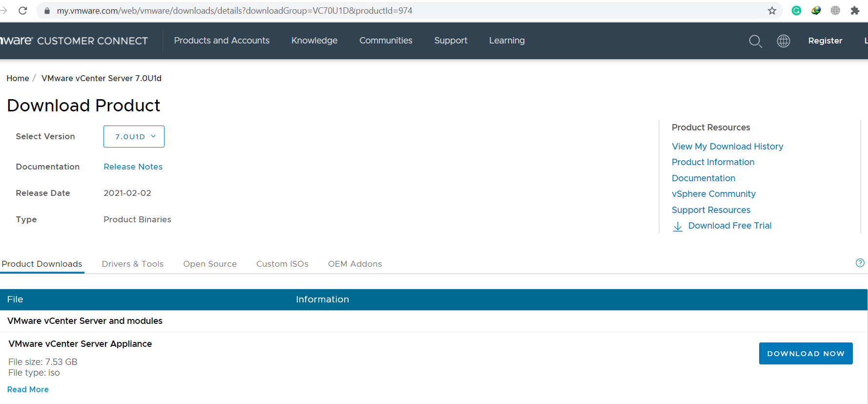The width and height of the screenshot is (868, 404).
Task: Click VMware vCenter Server and modules row
Action: pyautogui.click(x=434, y=321)
